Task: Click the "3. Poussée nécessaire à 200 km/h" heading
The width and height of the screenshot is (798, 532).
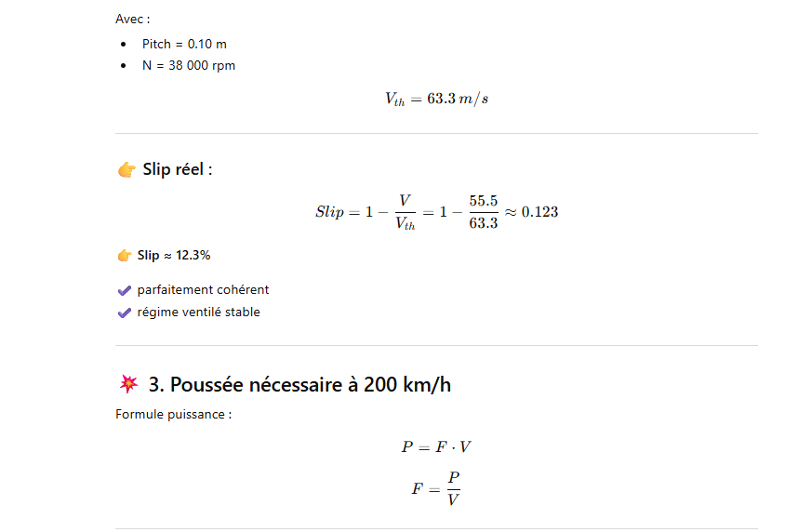Action: [x=299, y=384]
